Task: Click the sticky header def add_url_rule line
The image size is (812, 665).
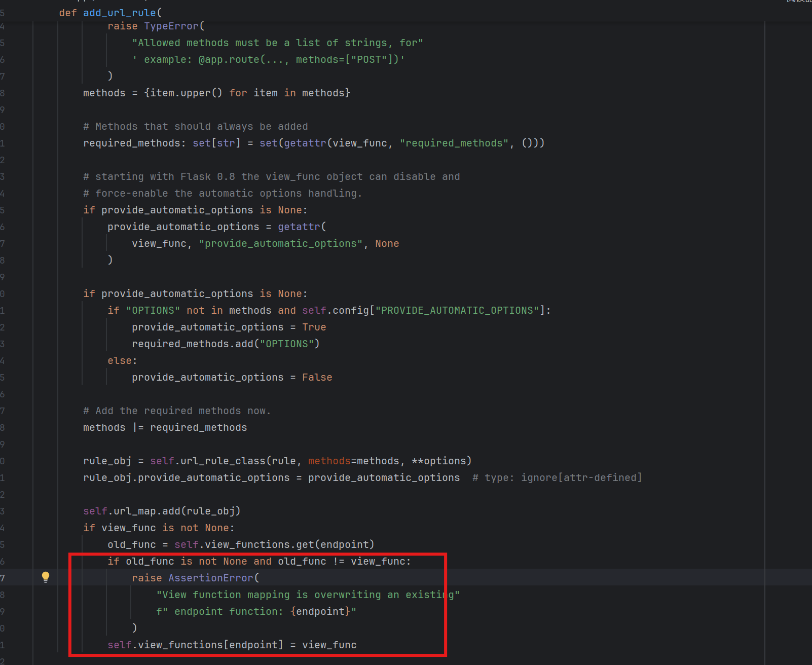Action: pyautogui.click(x=110, y=13)
